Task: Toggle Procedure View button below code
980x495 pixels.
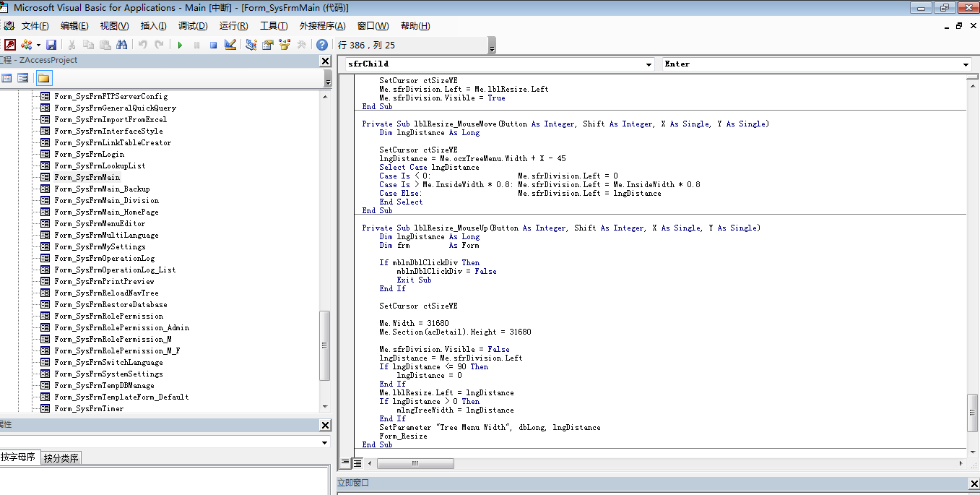Action: (x=345, y=463)
